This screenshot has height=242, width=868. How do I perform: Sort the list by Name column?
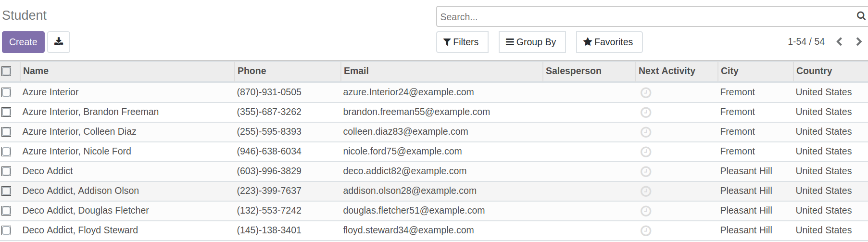tap(36, 71)
